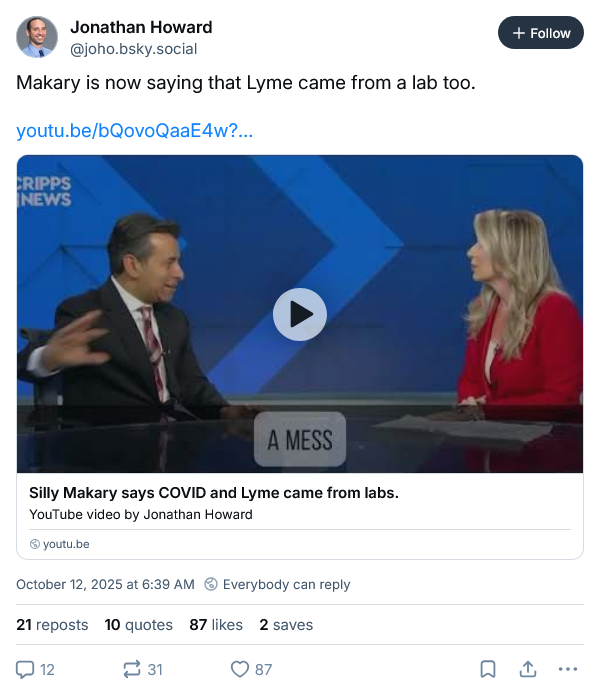Click the share upload icon
The width and height of the screenshot is (600, 695).
tap(527, 669)
